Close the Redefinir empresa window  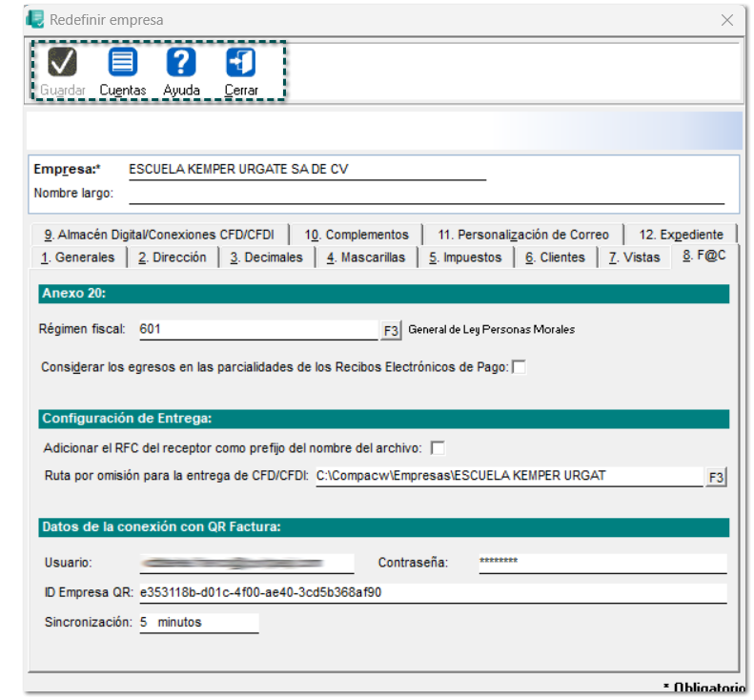[x=727, y=20]
